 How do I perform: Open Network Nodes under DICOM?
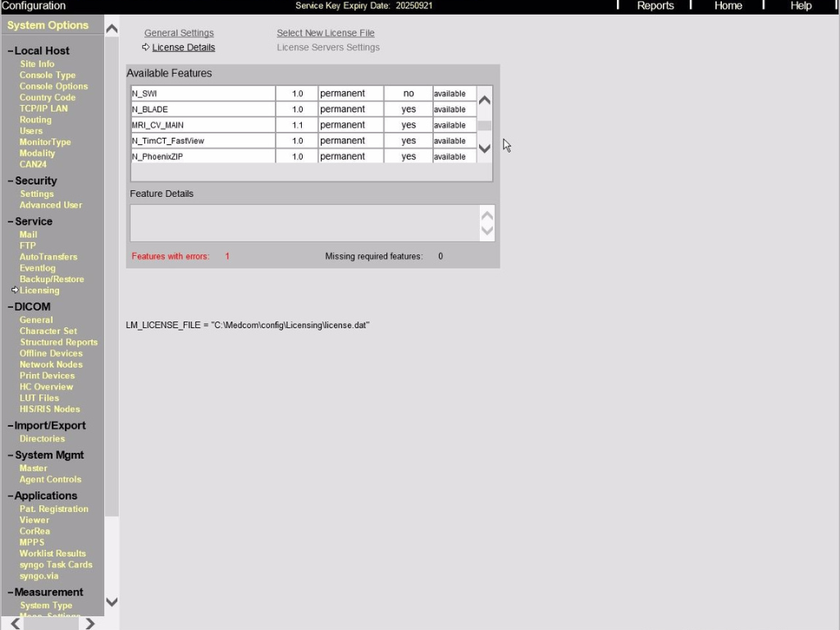(x=51, y=364)
